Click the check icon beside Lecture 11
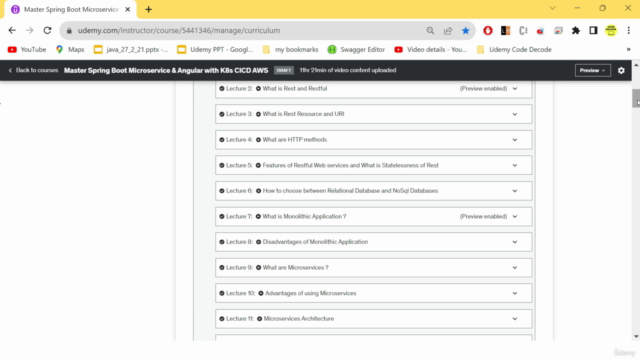The height and width of the screenshot is (360, 640). tap(222, 319)
